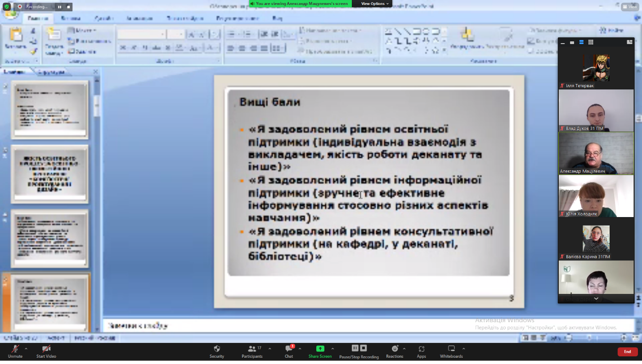
Task: Click the Cut scissors icon in Clipboard group
Action: (33, 31)
